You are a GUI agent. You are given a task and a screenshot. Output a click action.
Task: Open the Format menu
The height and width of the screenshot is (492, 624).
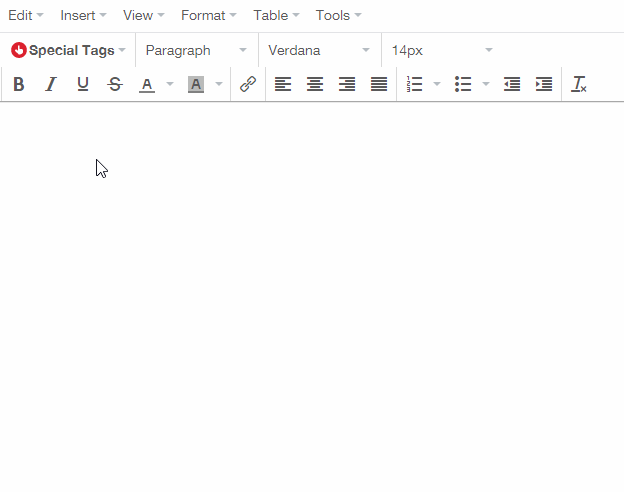pos(209,16)
